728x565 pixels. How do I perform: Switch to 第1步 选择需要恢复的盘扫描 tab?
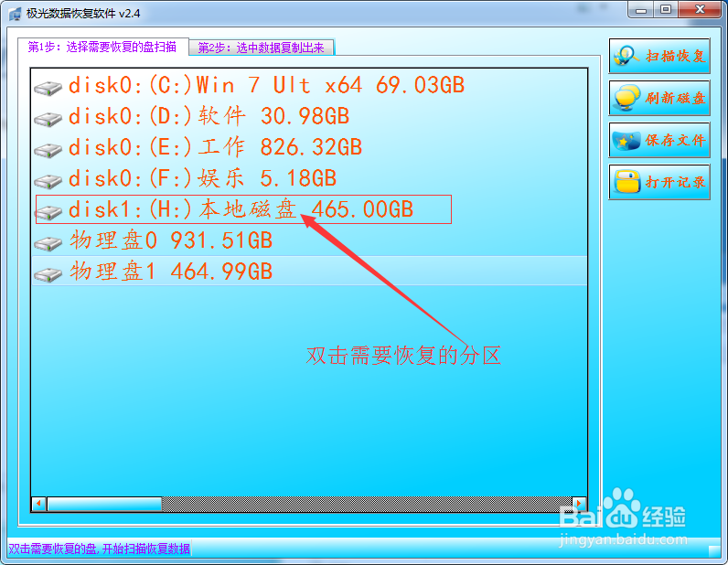click(102, 47)
